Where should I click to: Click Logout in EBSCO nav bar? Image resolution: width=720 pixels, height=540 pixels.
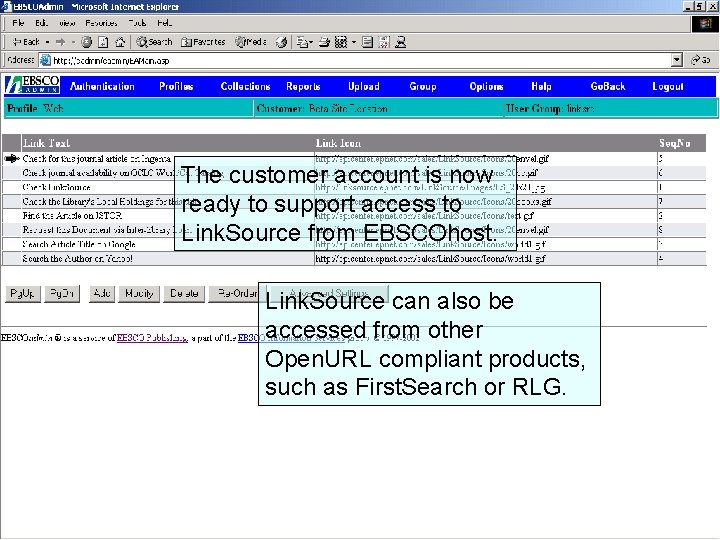click(x=668, y=86)
